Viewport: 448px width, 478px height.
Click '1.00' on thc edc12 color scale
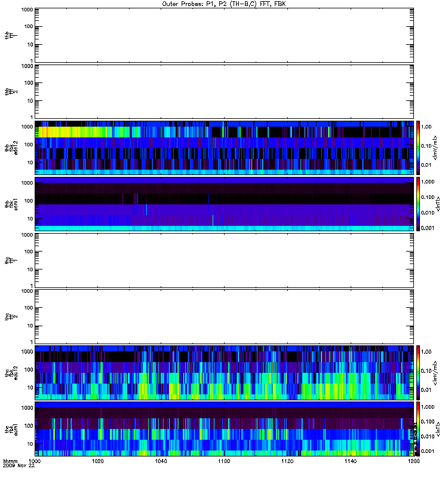[x=426, y=352]
